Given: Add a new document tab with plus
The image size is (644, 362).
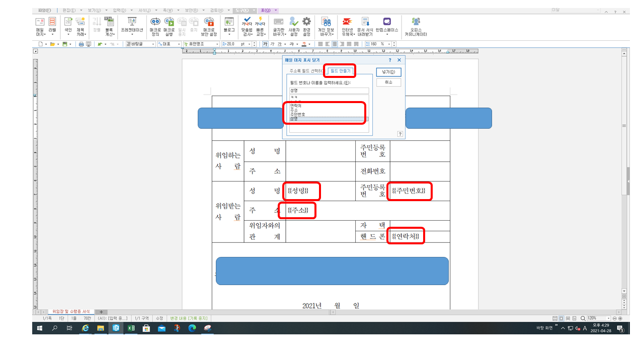Looking at the screenshot, I should click(101, 312).
